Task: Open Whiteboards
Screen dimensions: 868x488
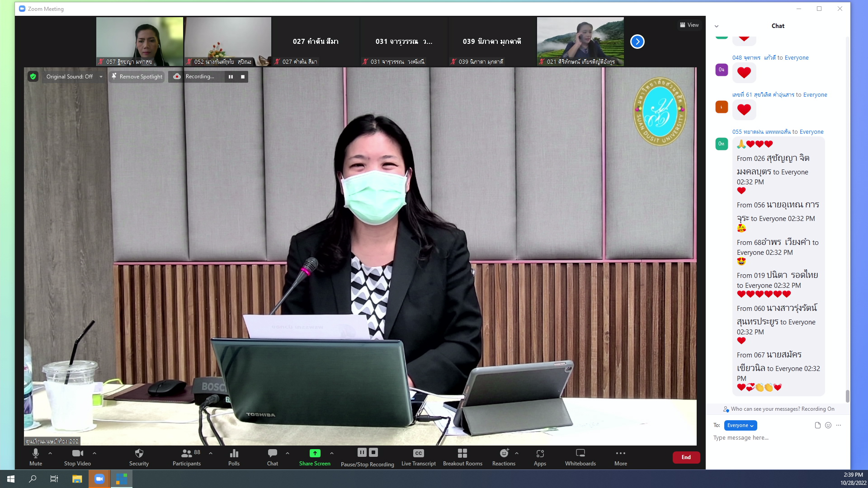Action: [580, 457]
